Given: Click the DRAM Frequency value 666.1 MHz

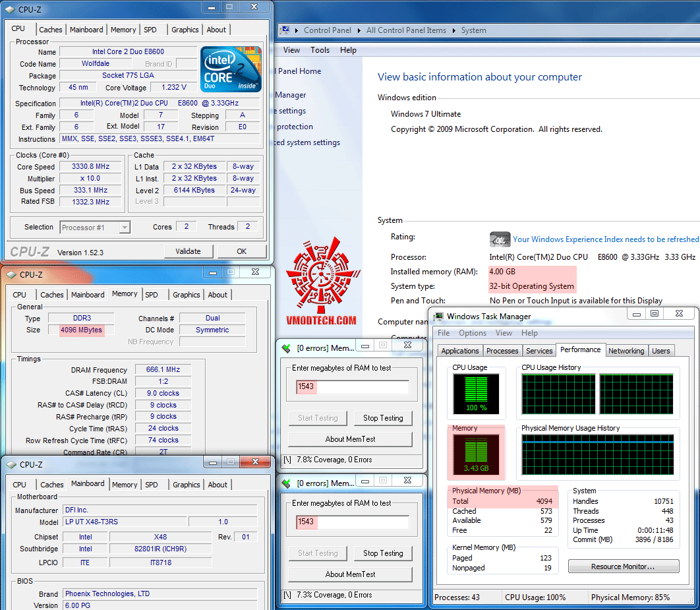Looking at the screenshot, I should pos(163,370).
